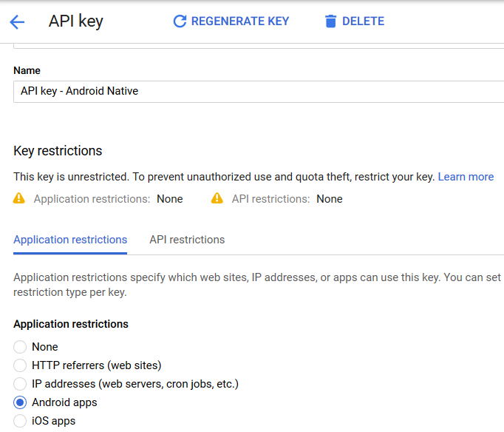Image resolution: width=504 pixels, height=432 pixels.
Task: Click warning icon beside API restrictions: None
Action: point(217,198)
